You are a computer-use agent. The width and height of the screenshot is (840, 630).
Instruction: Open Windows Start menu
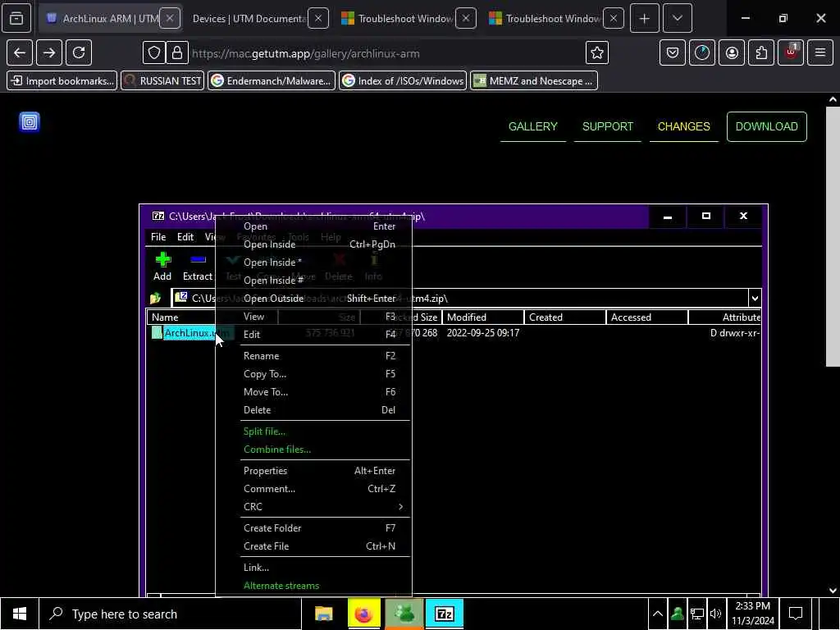20,614
